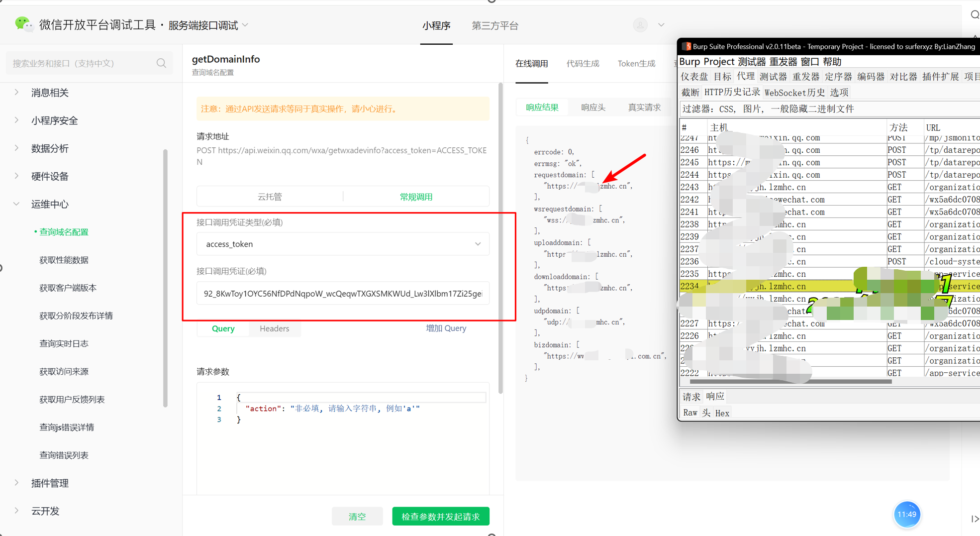Select the 云托管 call mode

[270, 197]
